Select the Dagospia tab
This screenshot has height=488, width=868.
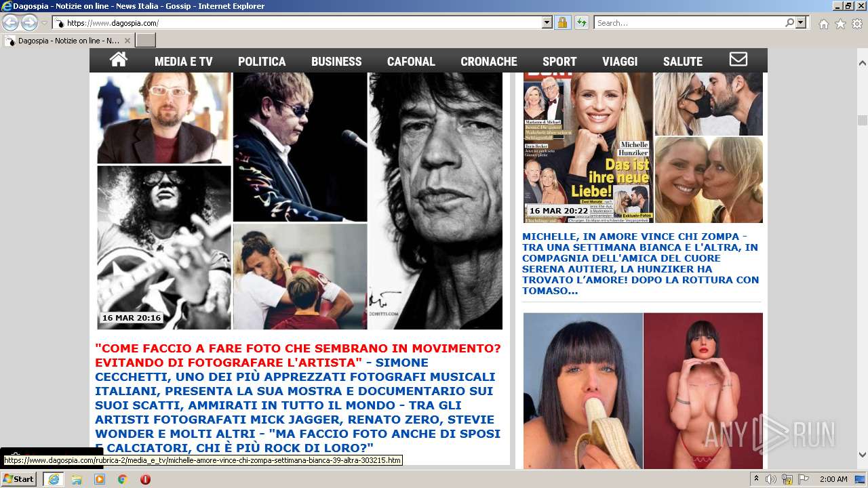click(x=68, y=41)
